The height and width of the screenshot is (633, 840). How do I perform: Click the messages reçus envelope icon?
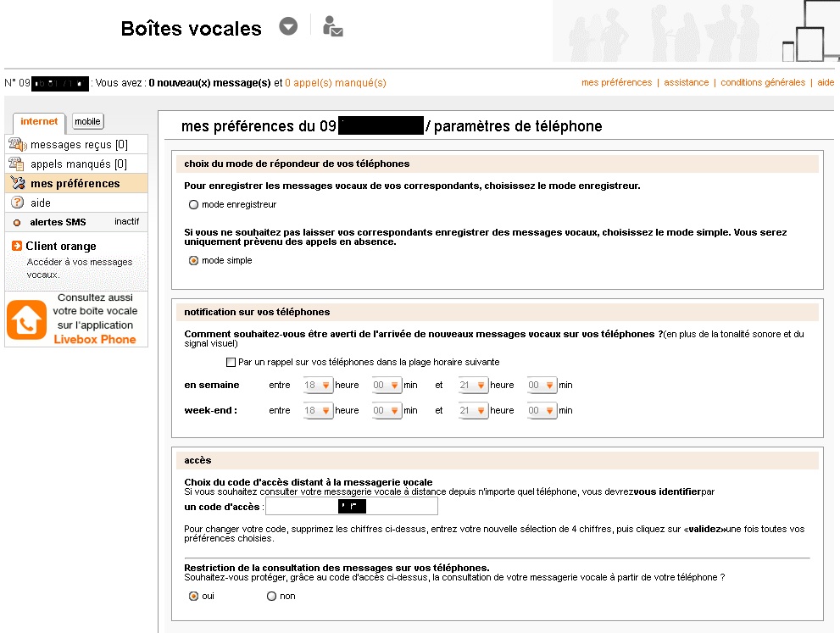16,145
